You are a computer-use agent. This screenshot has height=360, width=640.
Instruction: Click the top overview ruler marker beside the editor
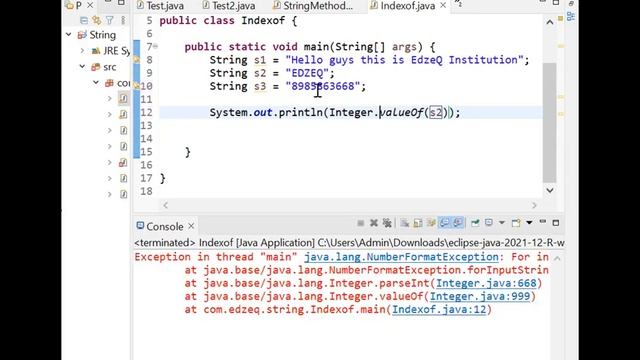(560, 18)
